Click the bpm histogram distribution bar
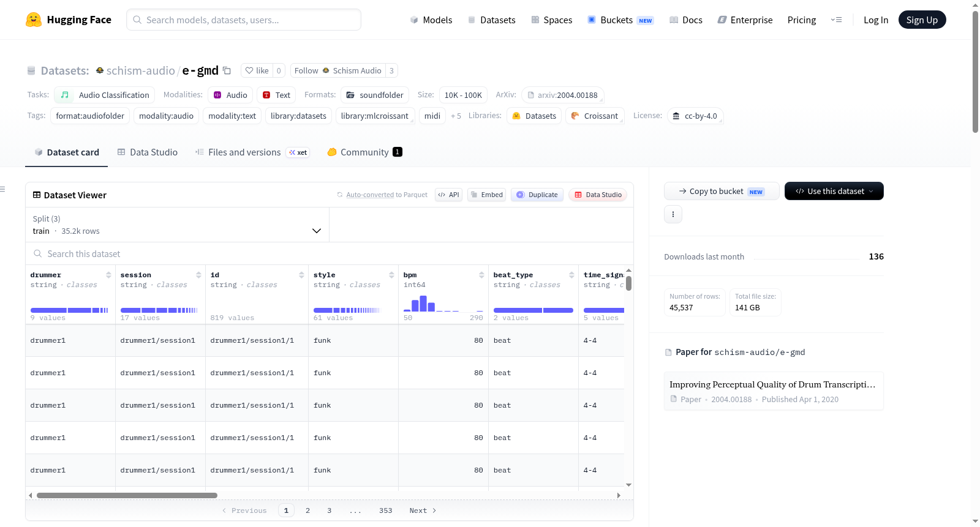Image resolution: width=980 pixels, height=527 pixels. (x=443, y=302)
